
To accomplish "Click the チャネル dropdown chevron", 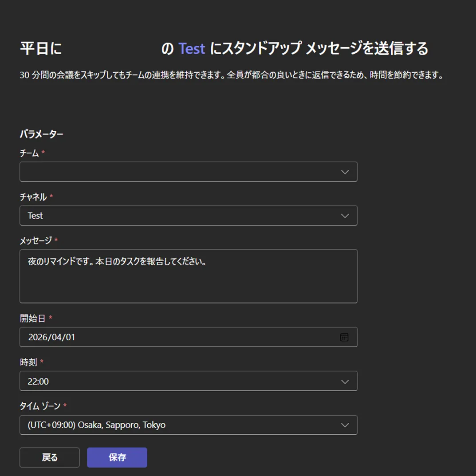I will 345,216.
